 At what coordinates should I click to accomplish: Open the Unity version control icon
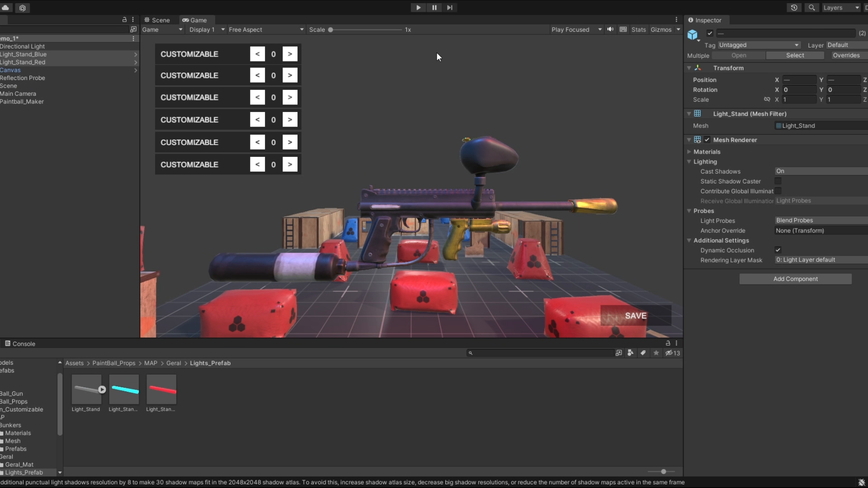[x=22, y=8]
